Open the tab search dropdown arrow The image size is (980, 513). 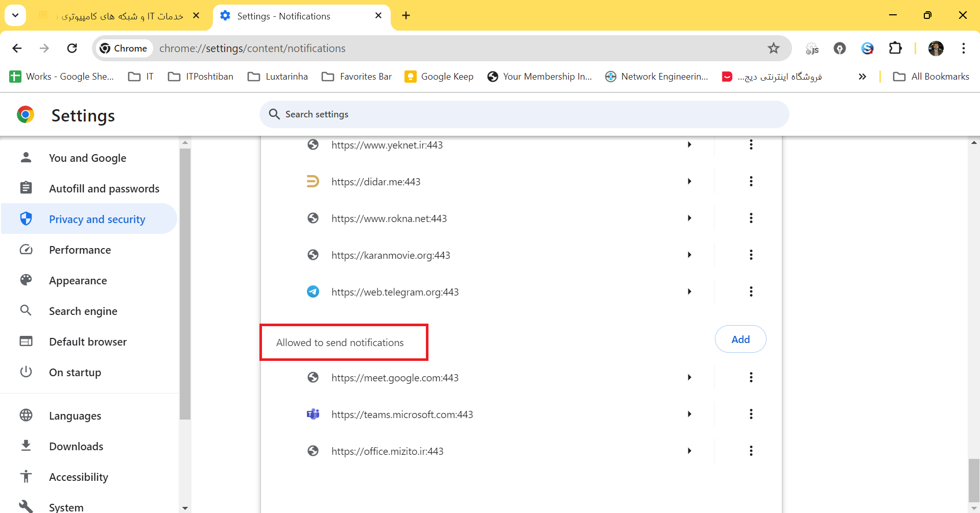pyautogui.click(x=15, y=15)
